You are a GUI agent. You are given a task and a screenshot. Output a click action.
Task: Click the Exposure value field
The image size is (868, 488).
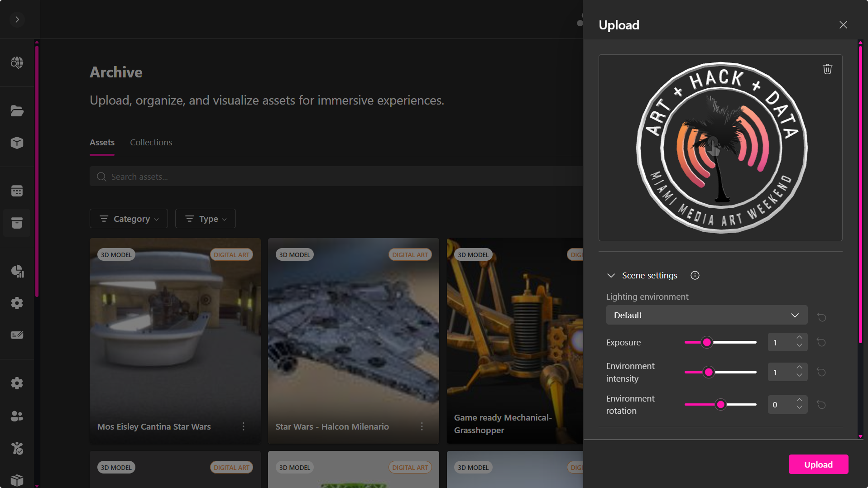point(781,343)
